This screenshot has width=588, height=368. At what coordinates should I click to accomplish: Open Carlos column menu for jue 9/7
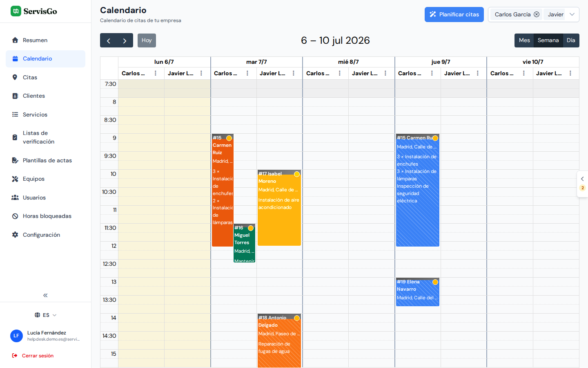click(x=432, y=73)
